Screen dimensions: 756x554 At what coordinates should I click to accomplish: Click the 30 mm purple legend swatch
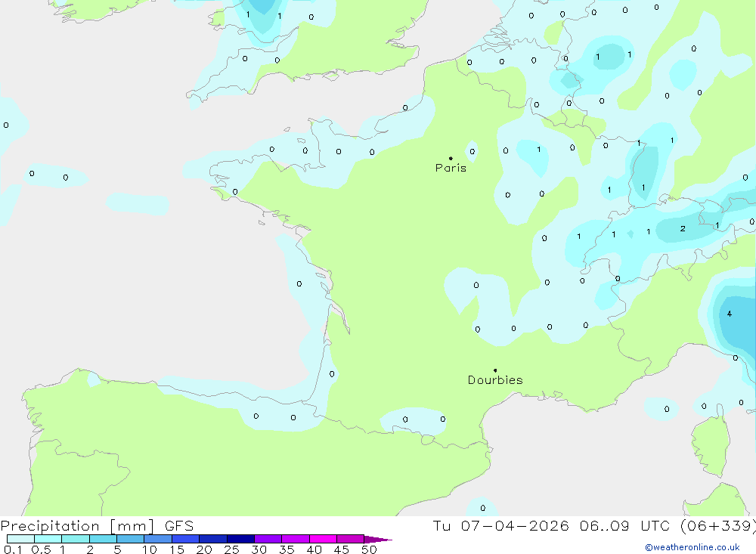268,539
